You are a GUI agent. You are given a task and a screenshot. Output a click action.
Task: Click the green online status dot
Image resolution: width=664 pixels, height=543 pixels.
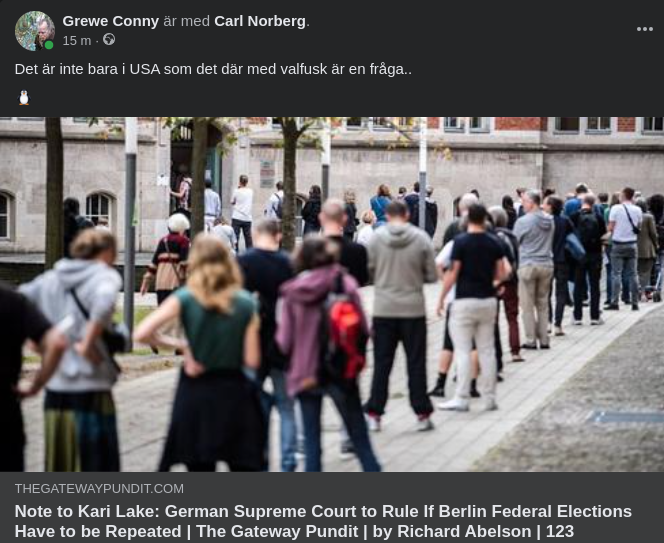click(49, 45)
